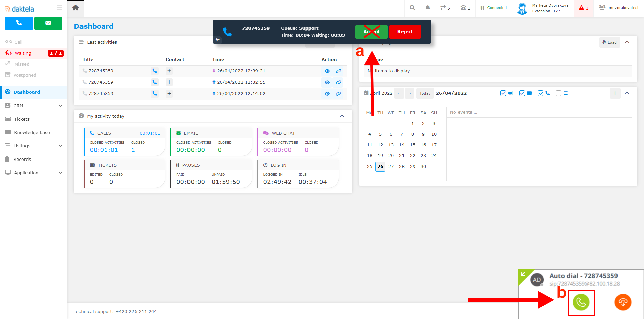
Task: Open Knowledge base in sidebar
Action: (32, 132)
